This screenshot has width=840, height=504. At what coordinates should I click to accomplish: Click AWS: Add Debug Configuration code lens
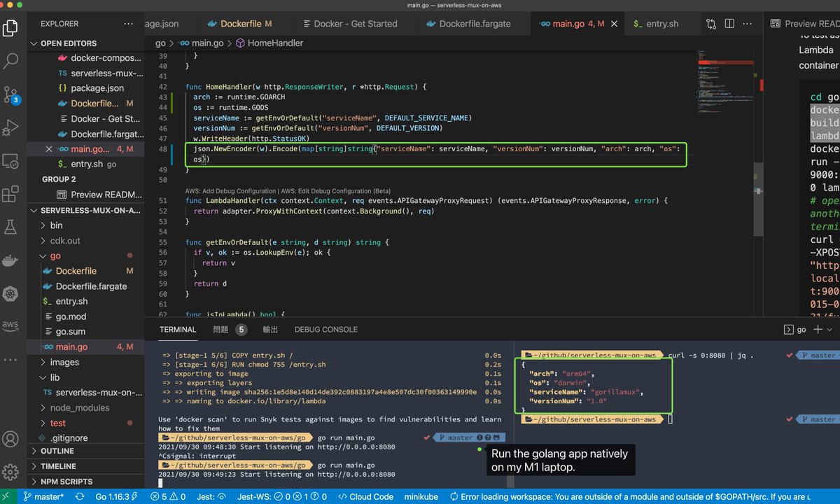[229, 190]
